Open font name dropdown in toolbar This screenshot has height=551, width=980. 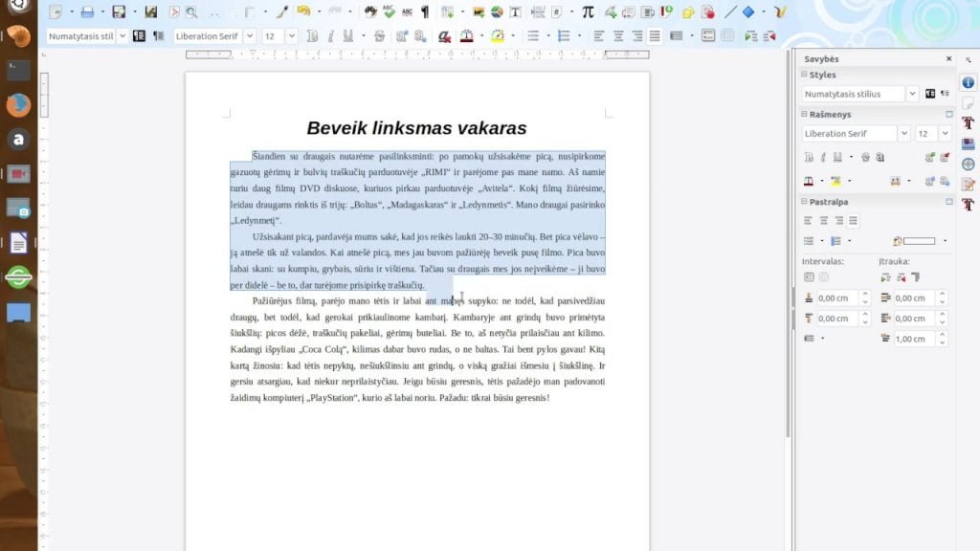(250, 36)
